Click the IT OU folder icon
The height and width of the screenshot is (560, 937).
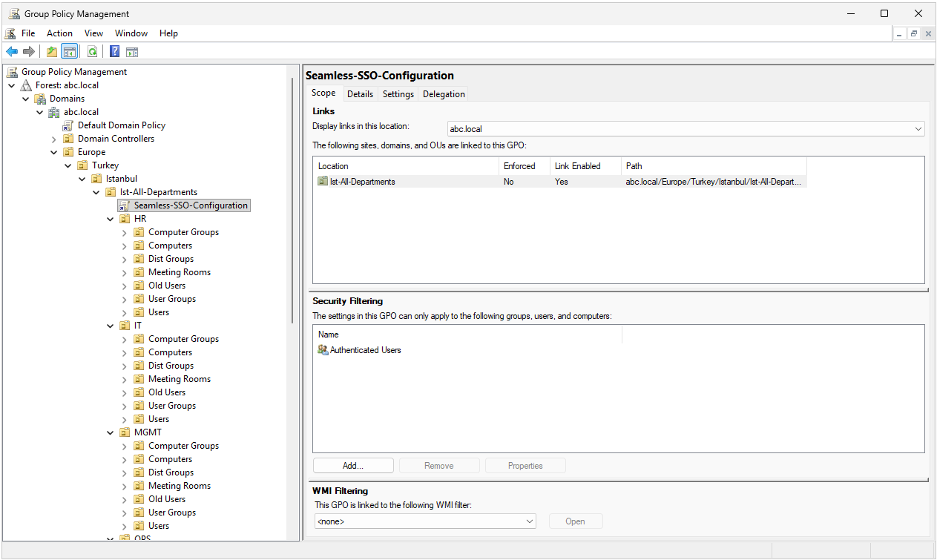(125, 326)
